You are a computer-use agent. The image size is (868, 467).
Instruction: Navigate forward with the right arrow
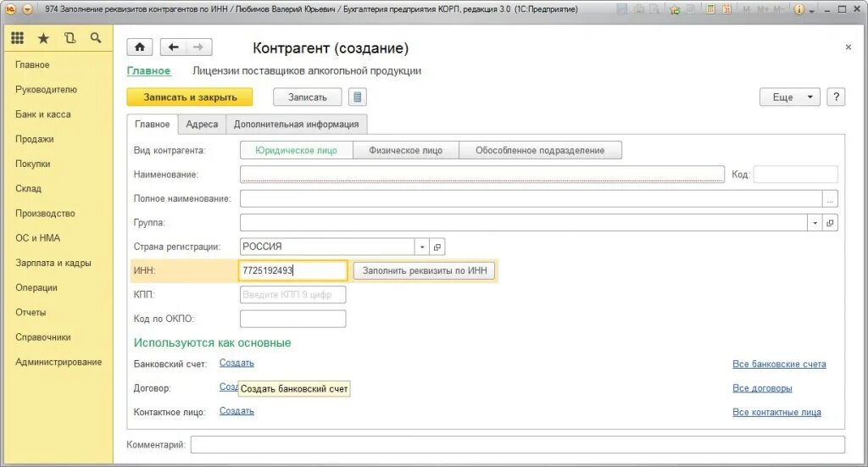tap(198, 47)
